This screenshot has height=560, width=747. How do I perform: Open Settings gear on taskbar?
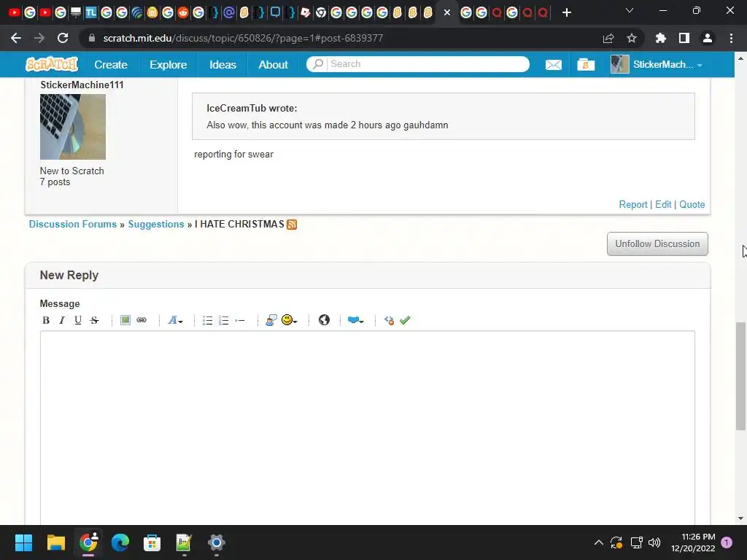pos(216,542)
